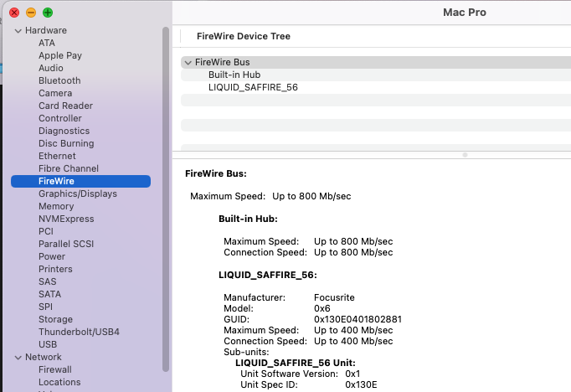Select Parallel SCSI in the sidebar
The width and height of the screenshot is (571, 392).
pyautogui.click(x=66, y=244)
